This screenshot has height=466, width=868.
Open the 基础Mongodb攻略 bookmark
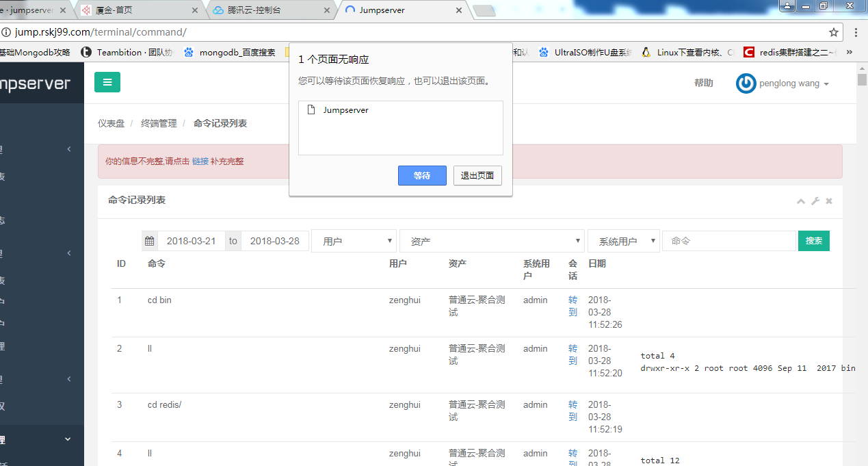pyautogui.click(x=36, y=52)
